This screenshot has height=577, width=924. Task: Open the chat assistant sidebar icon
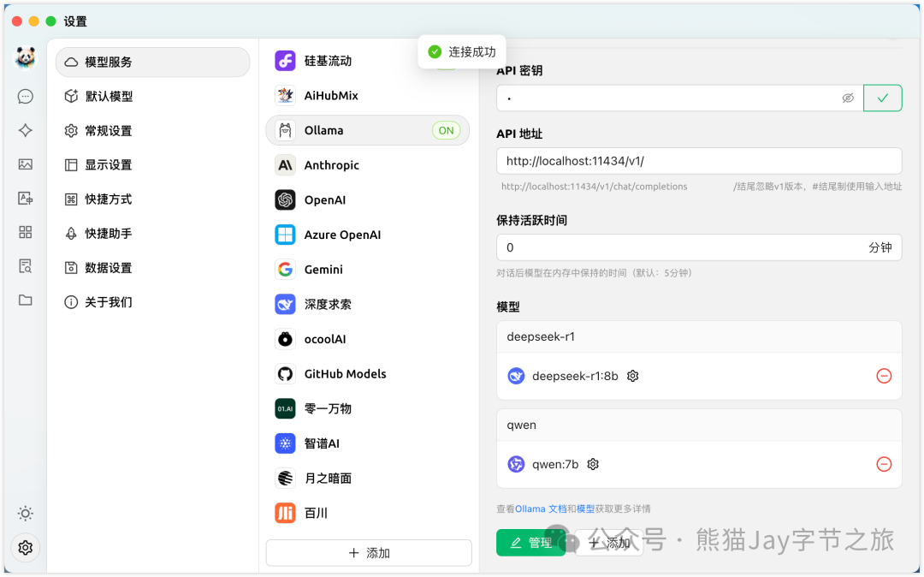point(26,96)
